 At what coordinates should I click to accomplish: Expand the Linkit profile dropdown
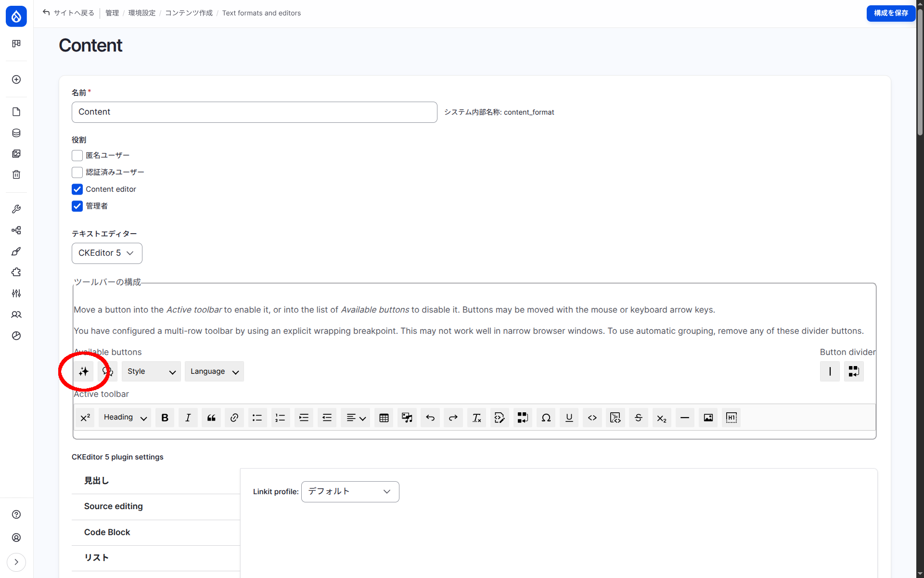tap(350, 492)
